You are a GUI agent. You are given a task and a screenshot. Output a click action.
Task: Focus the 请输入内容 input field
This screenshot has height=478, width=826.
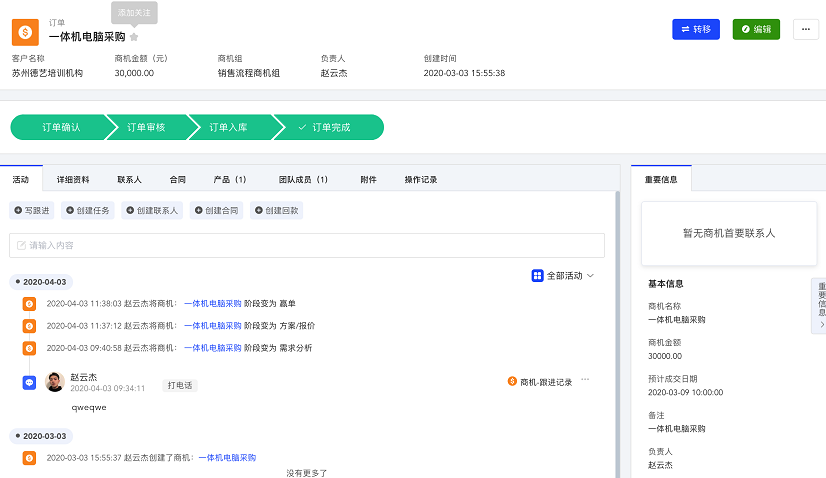tap(307, 245)
